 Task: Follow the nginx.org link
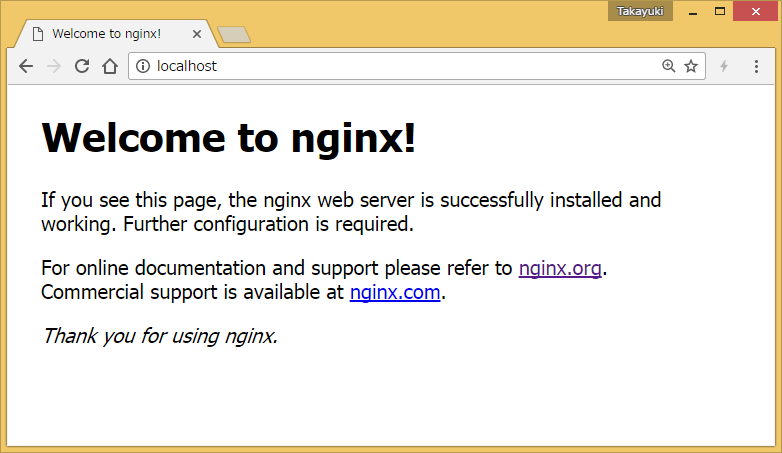click(x=560, y=268)
